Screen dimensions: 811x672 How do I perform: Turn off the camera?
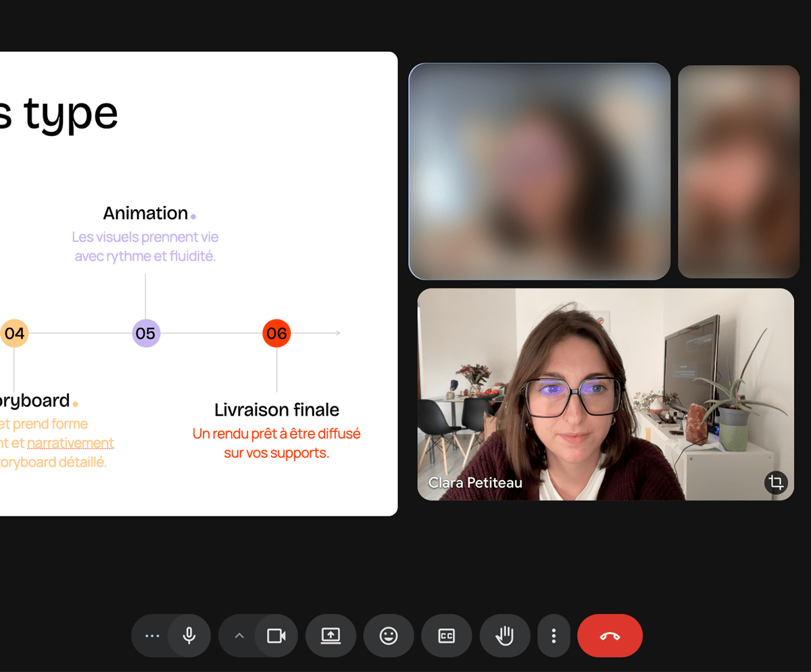pos(276,635)
